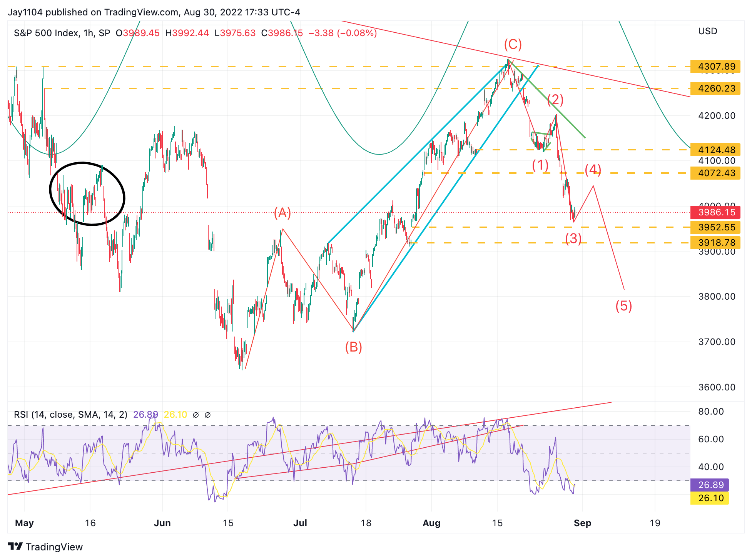Click the (B) wave label
The image size is (752, 560).
pos(353,347)
